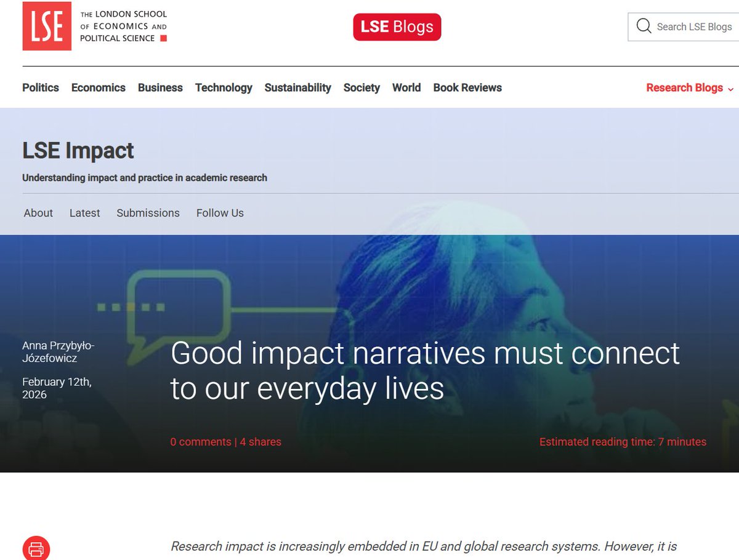
Task: Click the London School of Economics wordmark
Action: (123, 26)
